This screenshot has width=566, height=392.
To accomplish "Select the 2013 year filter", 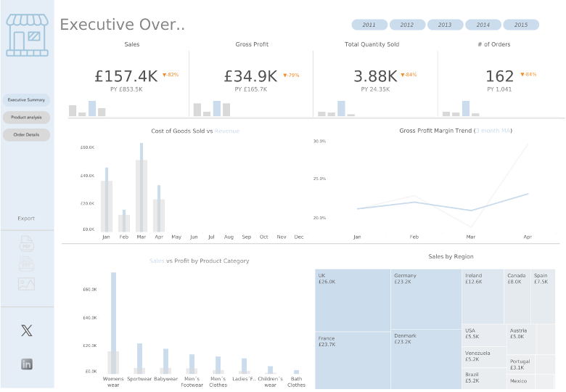I will (x=445, y=25).
